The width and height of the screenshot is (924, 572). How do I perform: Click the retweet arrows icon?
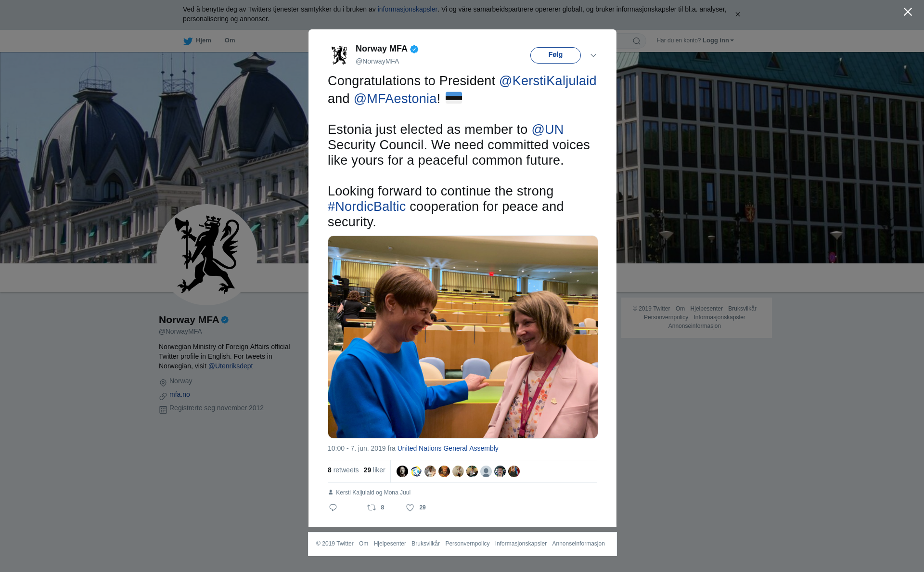pyautogui.click(x=372, y=507)
